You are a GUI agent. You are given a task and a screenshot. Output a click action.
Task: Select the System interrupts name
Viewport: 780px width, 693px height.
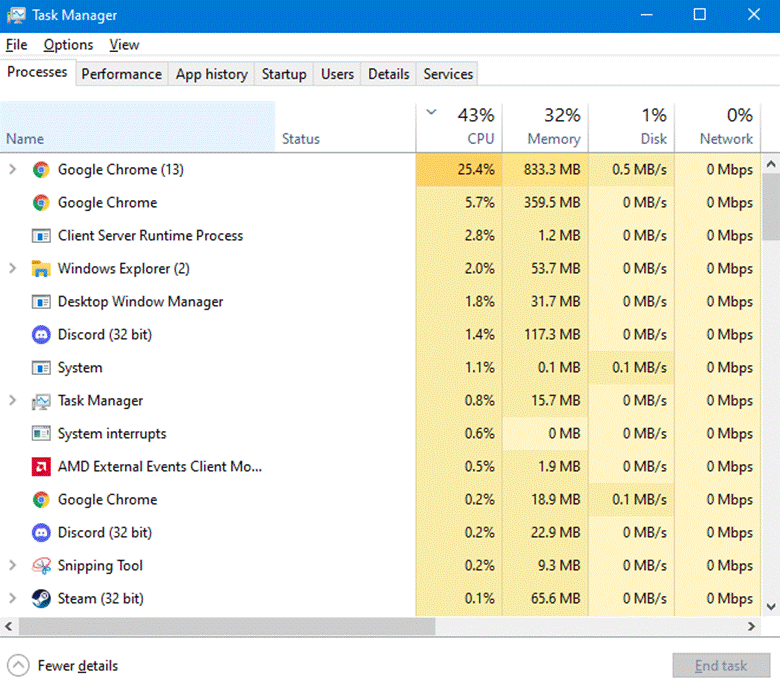pyautogui.click(x=112, y=433)
